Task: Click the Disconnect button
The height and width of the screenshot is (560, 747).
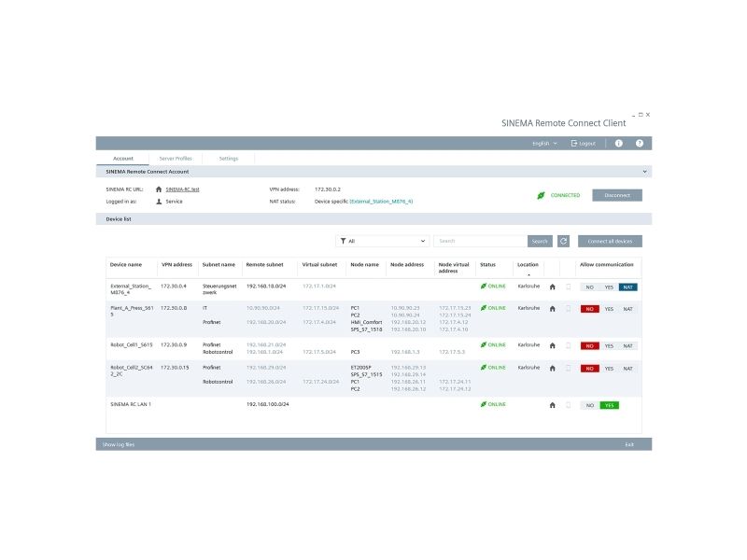Action: tap(617, 195)
